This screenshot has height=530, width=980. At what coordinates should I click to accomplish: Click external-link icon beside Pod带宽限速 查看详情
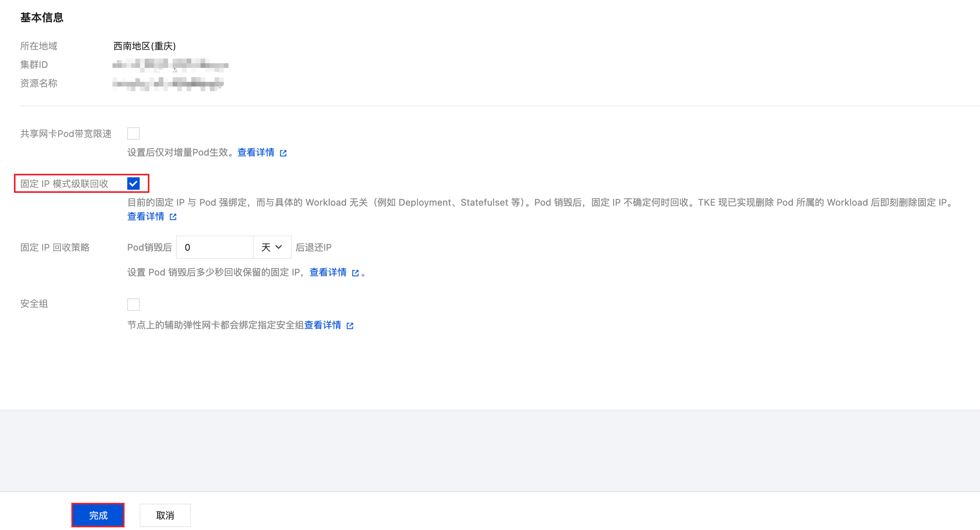(x=283, y=153)
